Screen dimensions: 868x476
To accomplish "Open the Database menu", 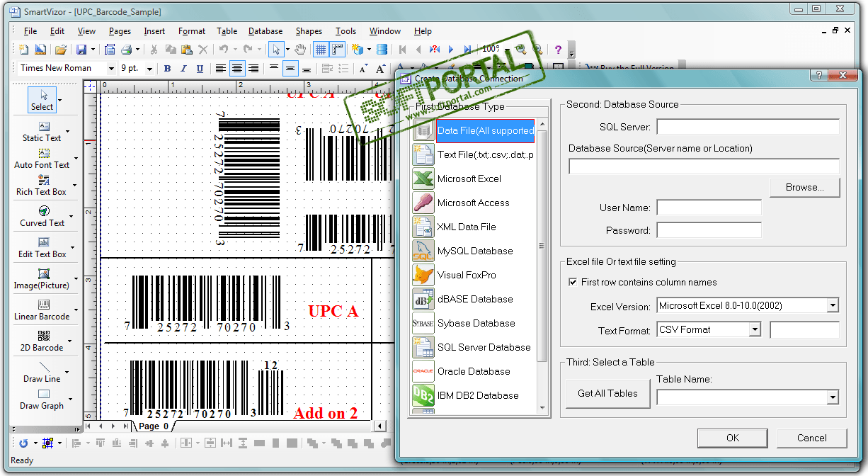I will point(265,31).
